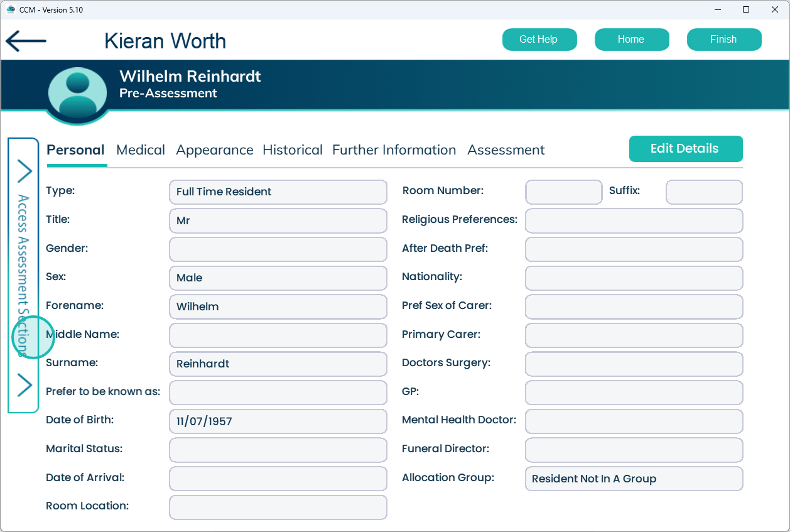Expand the upper chevron of Access Assessment Sections

(x=24, y=170)
